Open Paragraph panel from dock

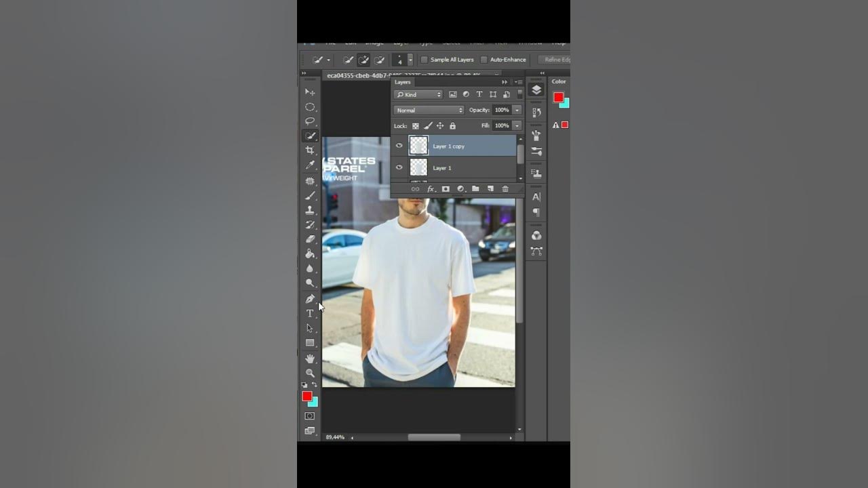pyautogui.click(x=536, y=213)
